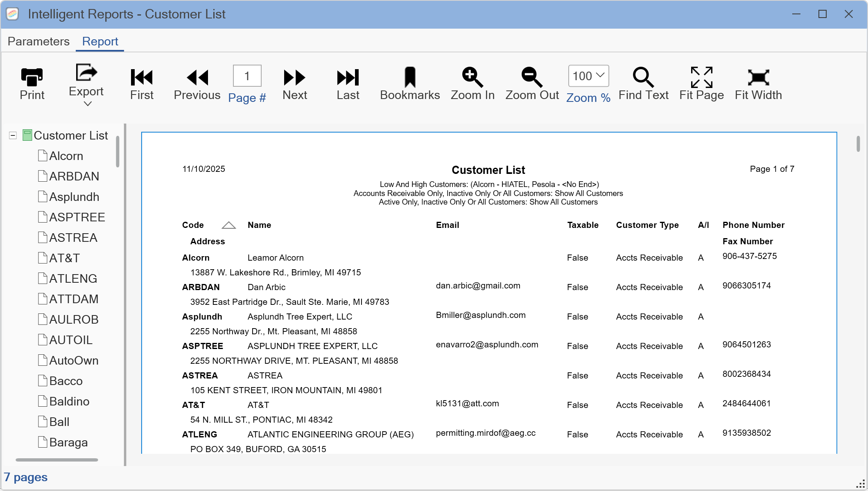Screen dimensions: 868x491
Task: Click the Code column sort arrow
Action: point(228,225)
